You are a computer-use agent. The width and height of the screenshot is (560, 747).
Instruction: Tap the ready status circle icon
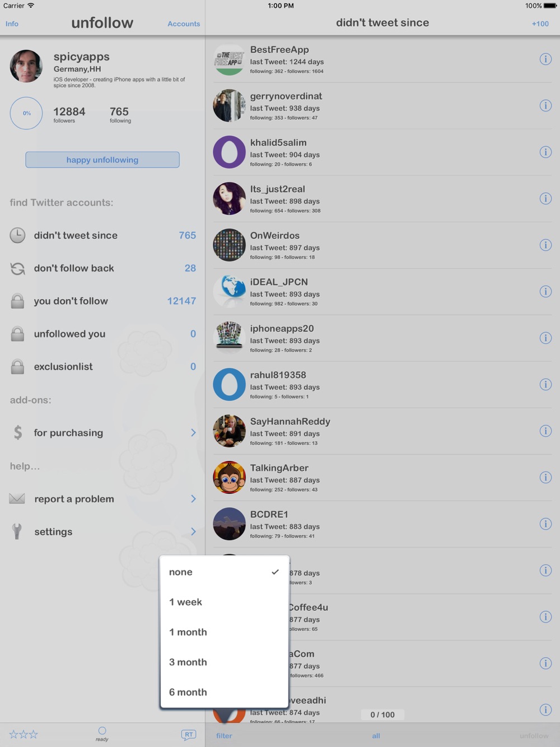click(x=102, y=731)
